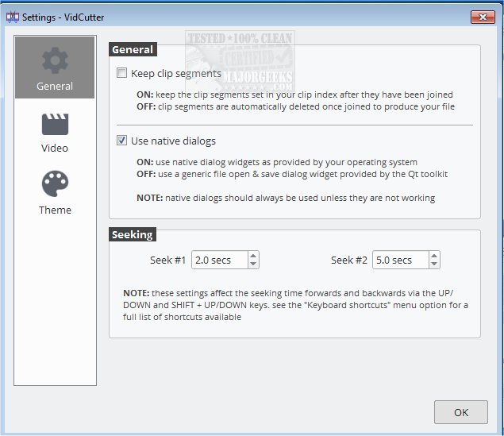Open the Video clapperboard settings page

[55, 133]
